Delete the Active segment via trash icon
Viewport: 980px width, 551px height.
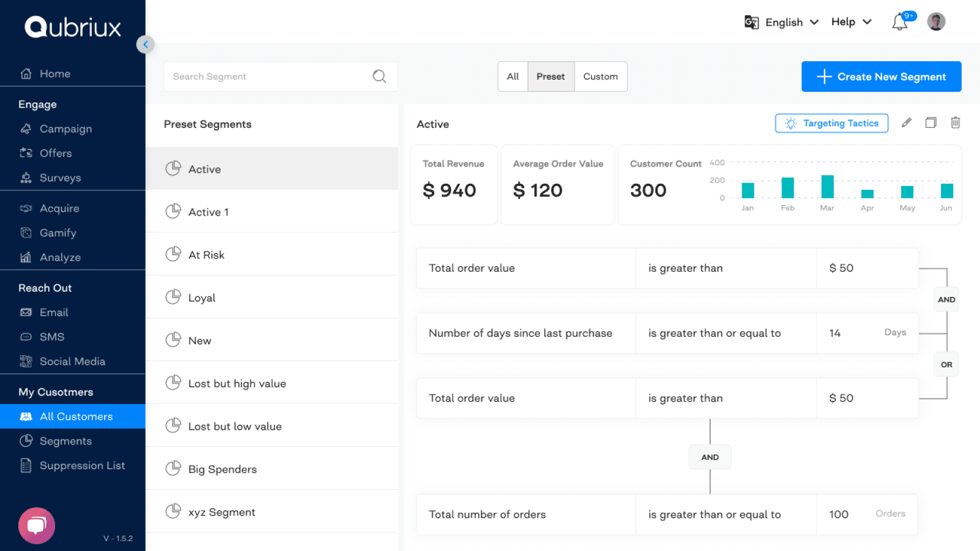956,122
